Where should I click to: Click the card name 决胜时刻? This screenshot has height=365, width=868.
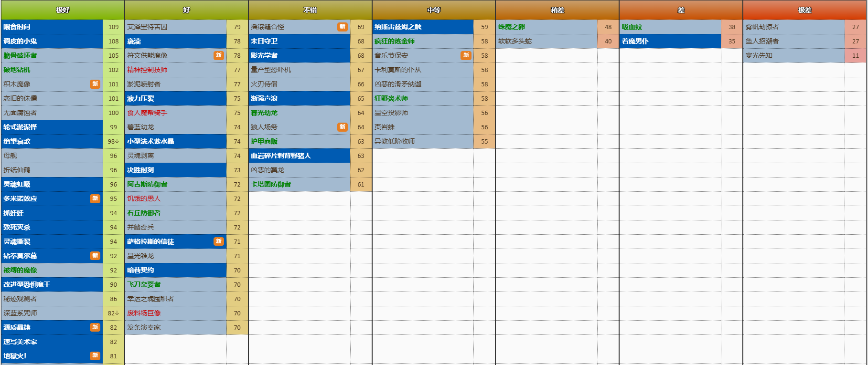click(x=140, y=170)
